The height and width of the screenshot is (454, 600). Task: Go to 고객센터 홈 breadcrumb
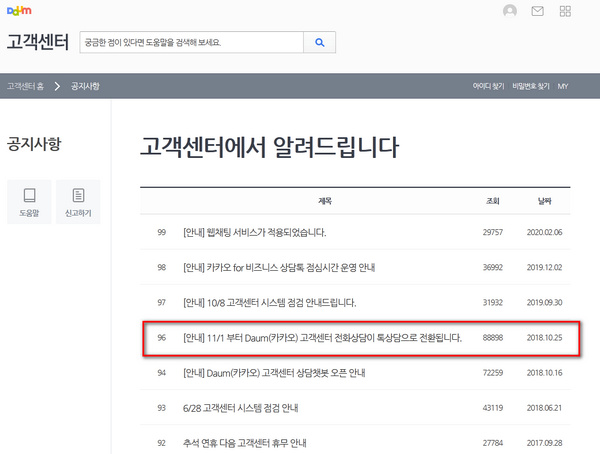(x=25, y=86)
